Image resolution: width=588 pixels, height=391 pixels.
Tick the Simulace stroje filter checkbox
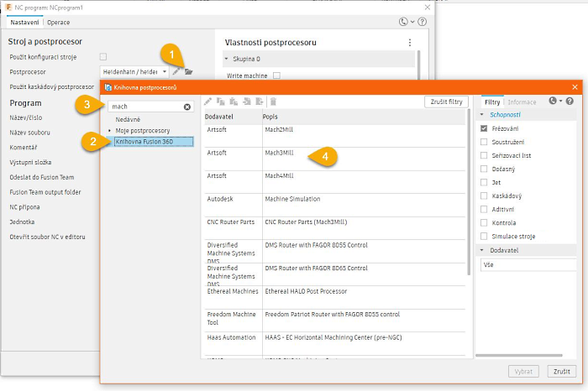pos(484,237)
